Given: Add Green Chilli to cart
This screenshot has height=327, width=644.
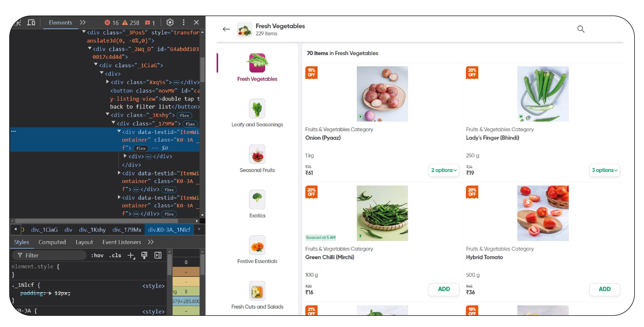Looking at the screenshot, I should click(x=444, y=289).
